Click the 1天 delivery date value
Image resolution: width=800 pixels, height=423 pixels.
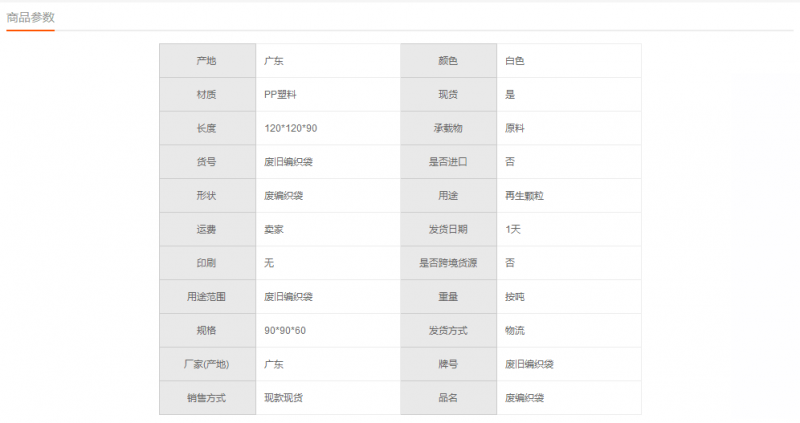[513, 230]
